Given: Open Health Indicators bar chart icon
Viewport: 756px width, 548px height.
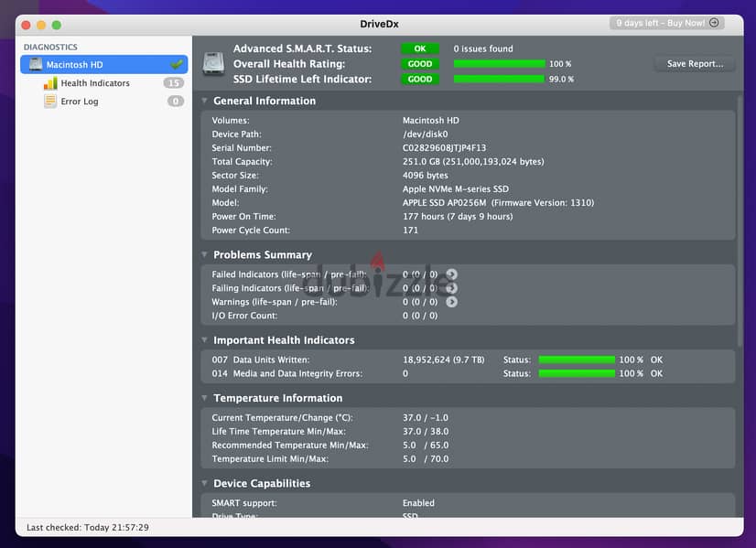Looking at the screenshot, I should click(x=50, y=83).
